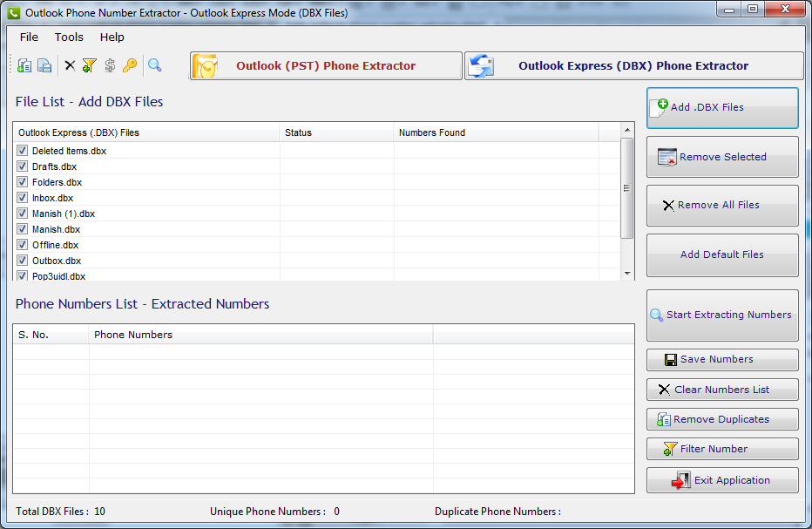Click the Exit Application button
812x529 pixels.
pos(722,480)
